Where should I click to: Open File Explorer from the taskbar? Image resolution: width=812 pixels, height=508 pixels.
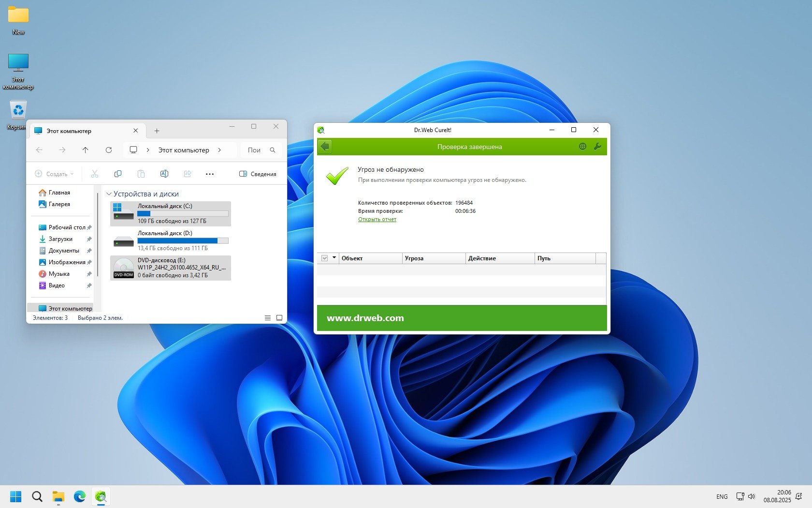coord(58,496)
